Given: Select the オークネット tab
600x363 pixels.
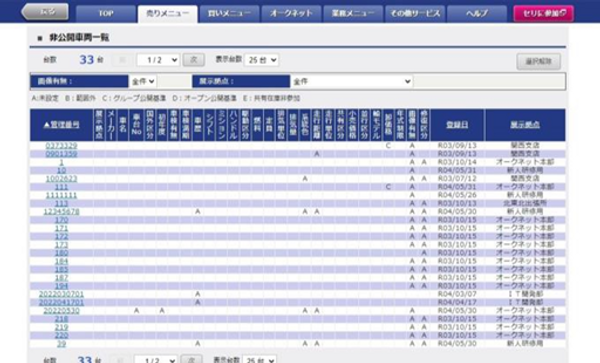Looking at the screenshot, I should (x=291, y=14).
